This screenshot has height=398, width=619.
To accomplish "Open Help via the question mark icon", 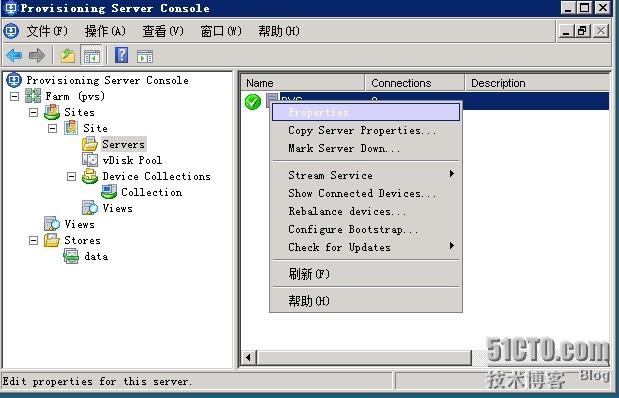I will (121, 55).
